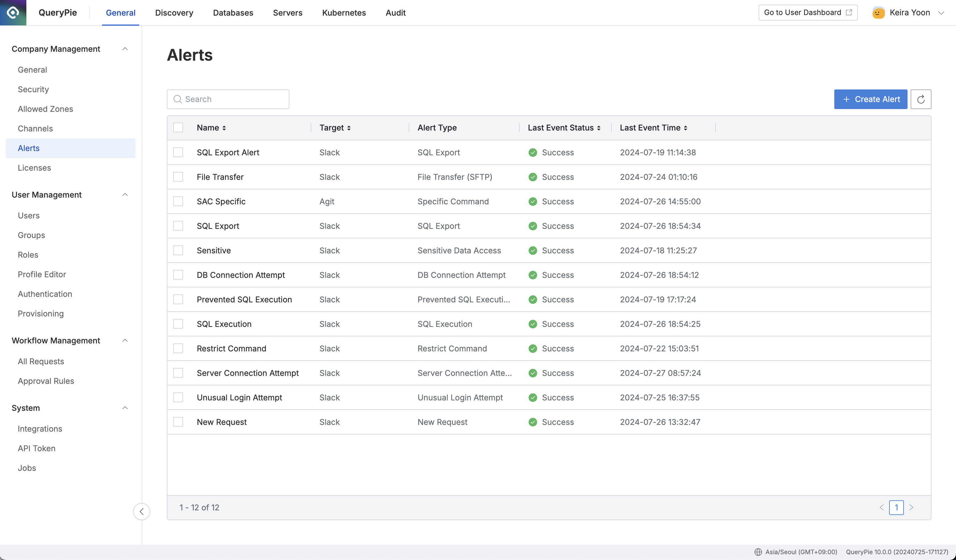This screenshot has height=560, width=956.
Task: Click the Name column sort dropdown arrow
Action: click(x=224, y=127)
